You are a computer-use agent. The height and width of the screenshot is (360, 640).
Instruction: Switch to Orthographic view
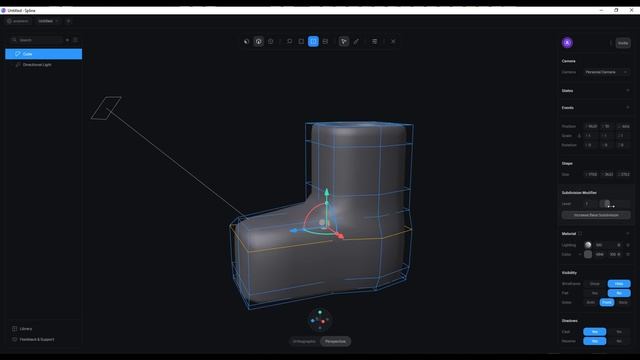click(x=304, y=341)
